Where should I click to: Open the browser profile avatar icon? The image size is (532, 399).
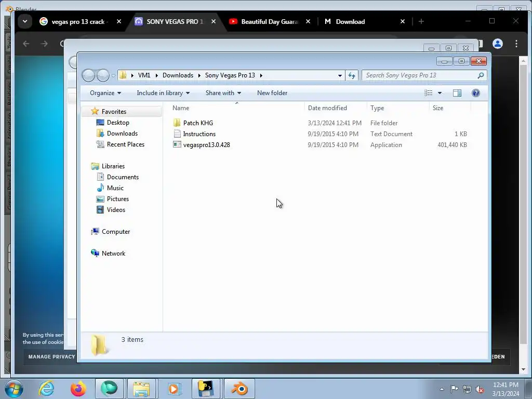click(x=498, y=44)
